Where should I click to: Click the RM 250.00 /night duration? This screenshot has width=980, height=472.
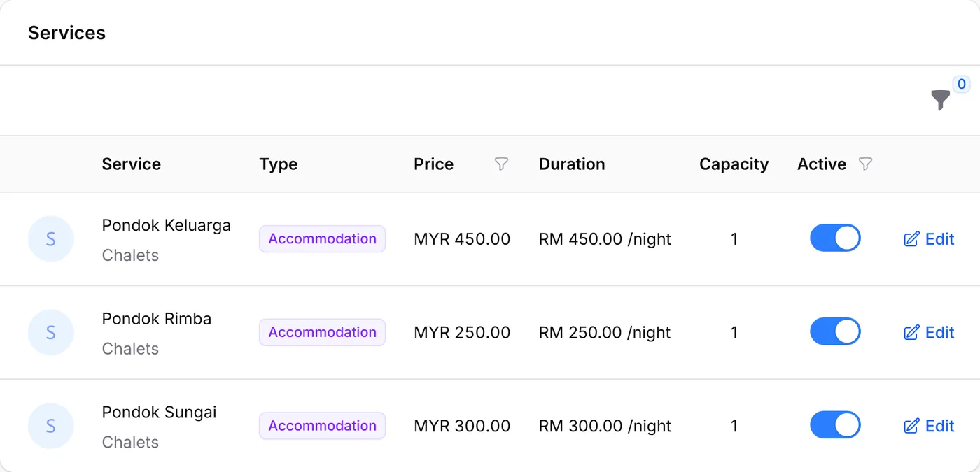[605, 333]
